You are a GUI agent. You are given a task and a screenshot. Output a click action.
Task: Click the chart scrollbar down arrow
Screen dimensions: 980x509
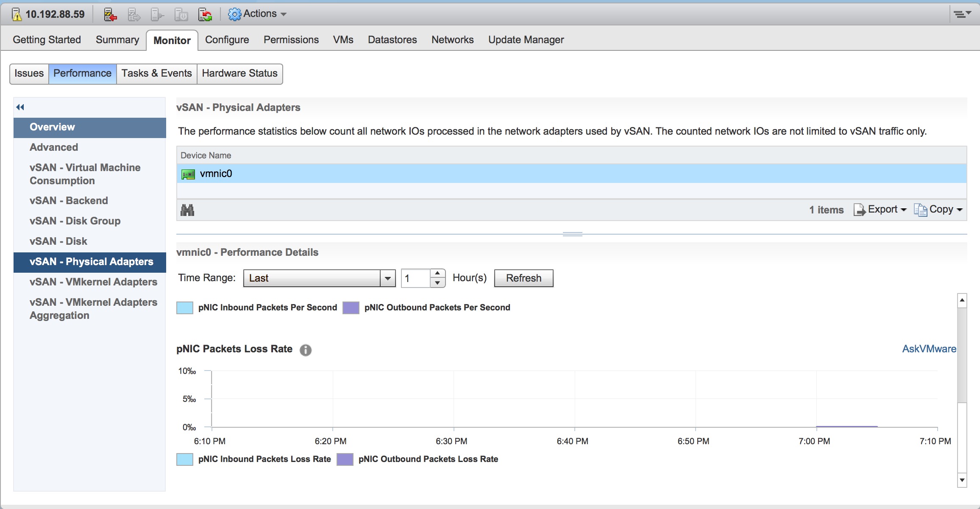click(962, 480)
